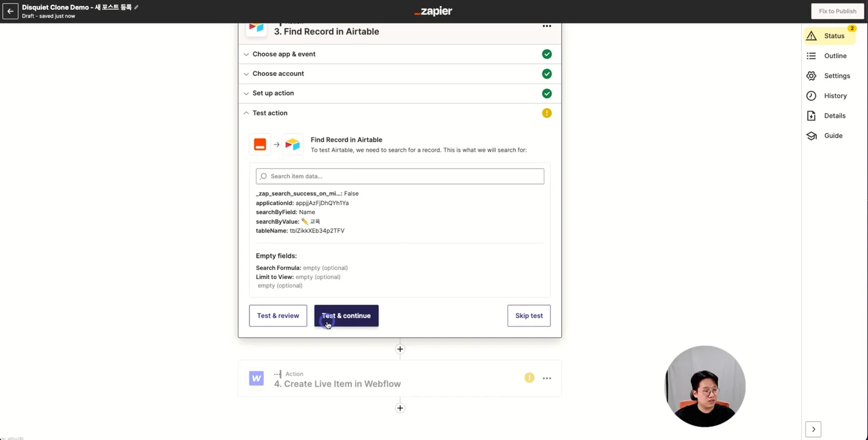Click the Airtable icon beside Find Record text
Screen dimensions: 868x440
[x=293, y=144]
